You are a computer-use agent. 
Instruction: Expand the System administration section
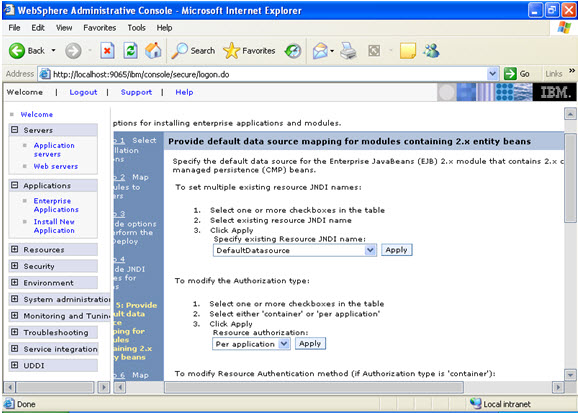tap(14, 299)
